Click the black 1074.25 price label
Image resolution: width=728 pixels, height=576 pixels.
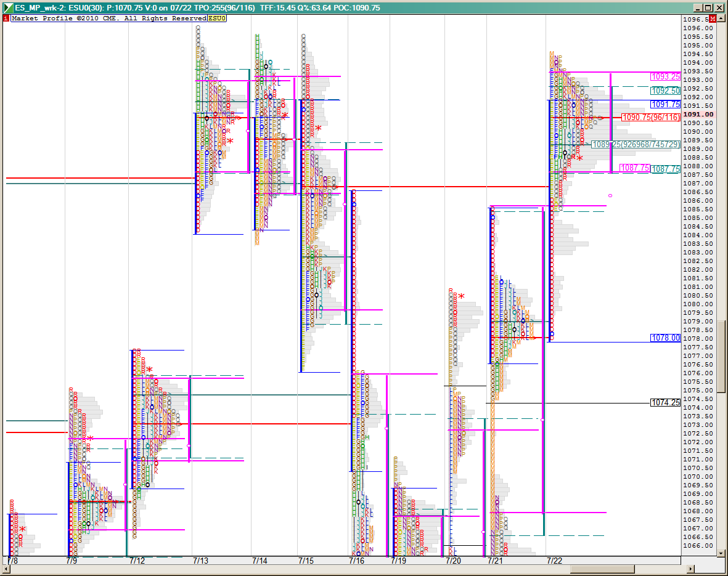pyautogui.click(x=665, y=403)
